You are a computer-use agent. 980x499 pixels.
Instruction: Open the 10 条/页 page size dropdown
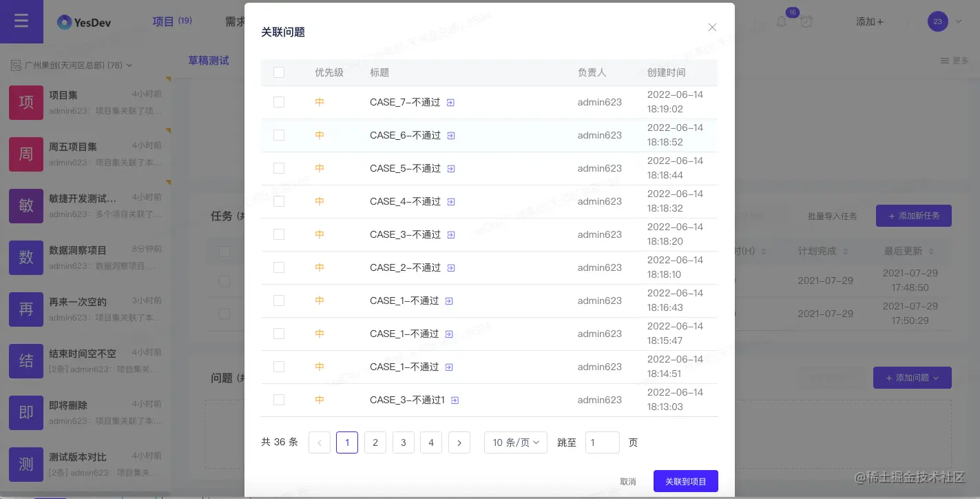[515, 442]
